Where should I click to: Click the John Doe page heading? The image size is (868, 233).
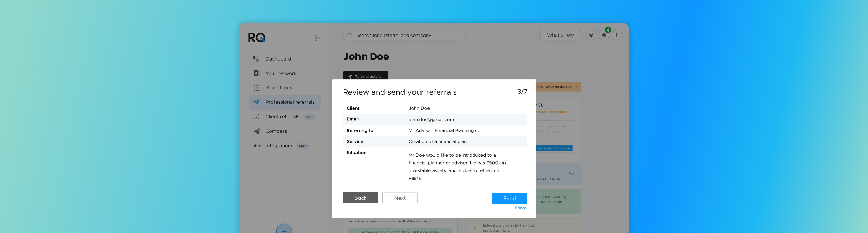coord(366,57)
